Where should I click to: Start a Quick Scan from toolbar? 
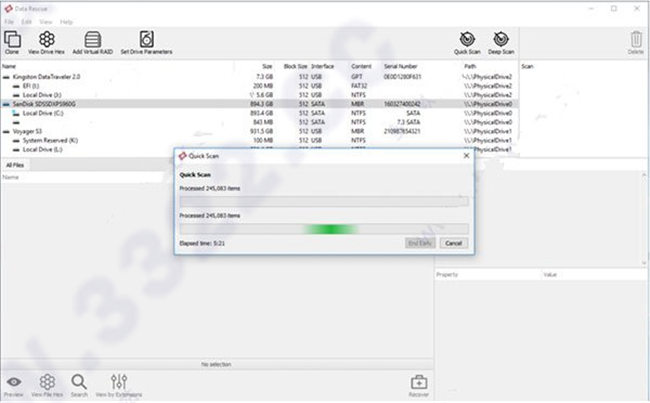[x=467, y=39]
